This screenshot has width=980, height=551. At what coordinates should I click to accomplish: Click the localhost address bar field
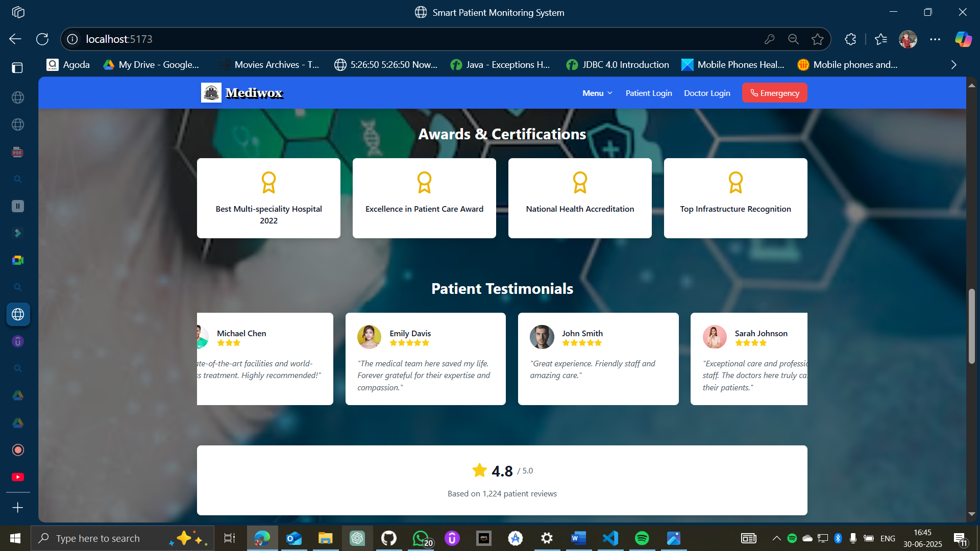point(408,39)
